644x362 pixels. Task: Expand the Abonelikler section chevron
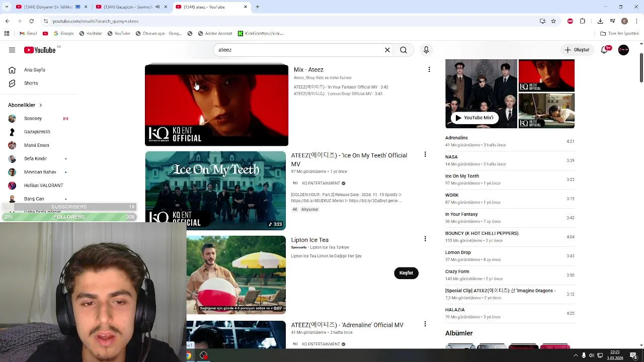tap(40, 105)
